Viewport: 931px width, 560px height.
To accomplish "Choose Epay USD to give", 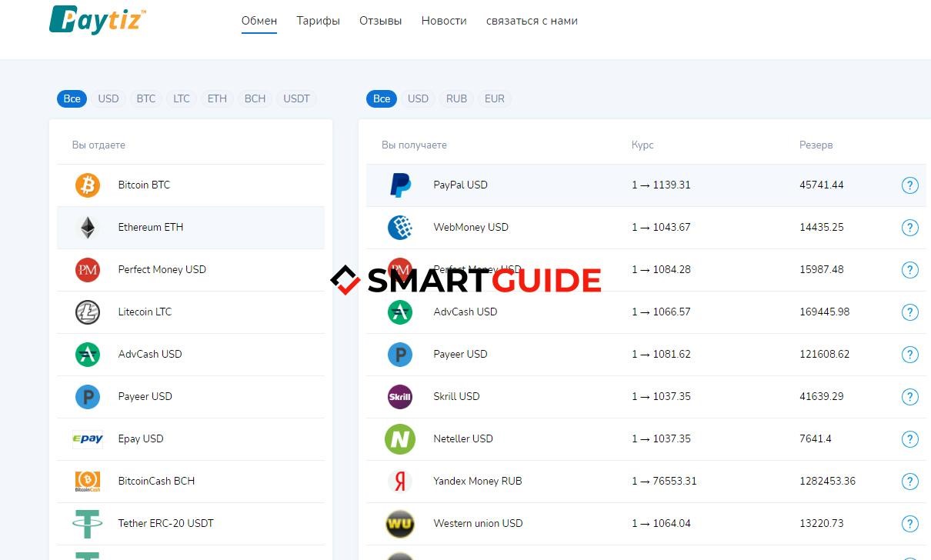I will pos(191,439).
